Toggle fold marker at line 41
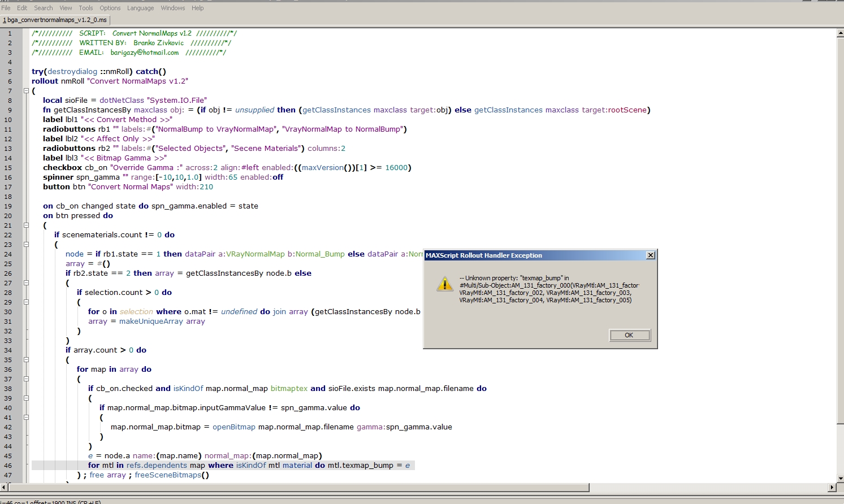 (x=26, y=418)
